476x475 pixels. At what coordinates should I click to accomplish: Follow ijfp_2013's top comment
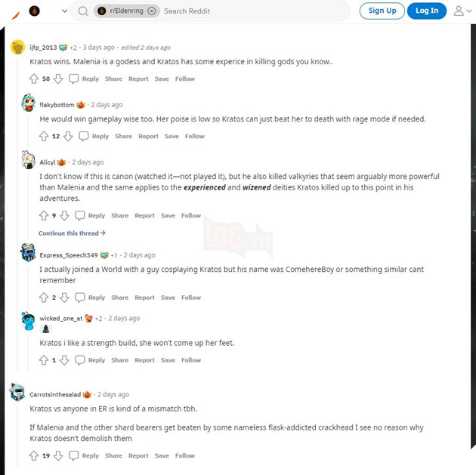click(184, 79)
